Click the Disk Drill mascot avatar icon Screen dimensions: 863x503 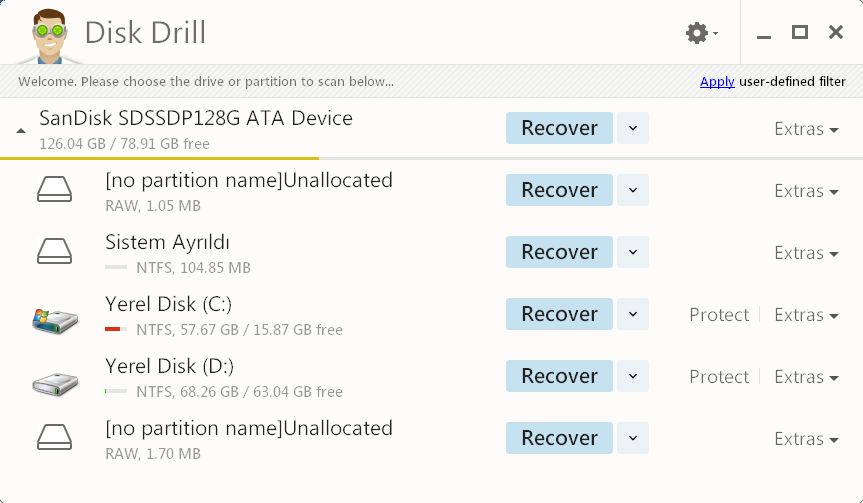50,36
